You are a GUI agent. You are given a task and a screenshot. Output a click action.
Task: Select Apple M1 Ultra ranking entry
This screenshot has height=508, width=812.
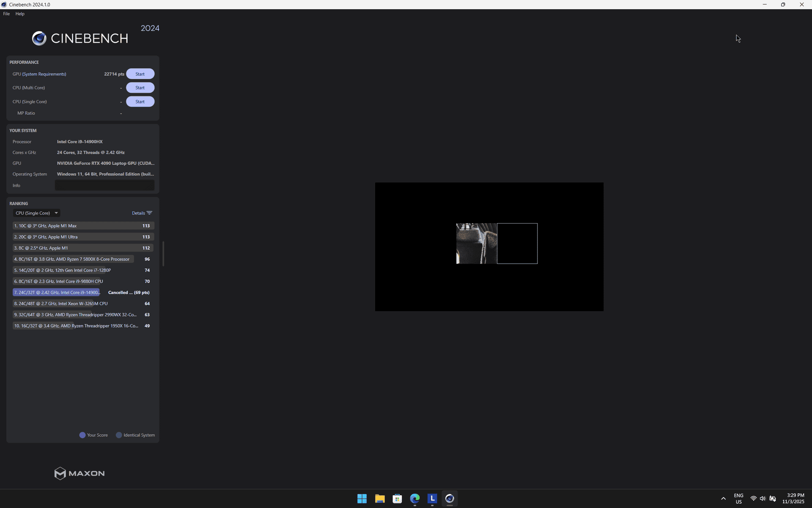[83, 237]
